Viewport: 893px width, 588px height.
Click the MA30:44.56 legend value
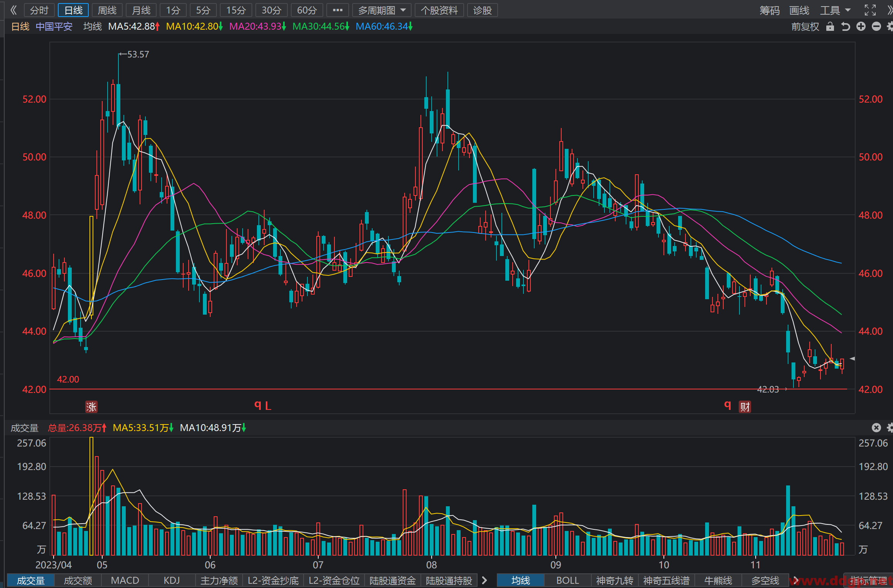point(321,27)
